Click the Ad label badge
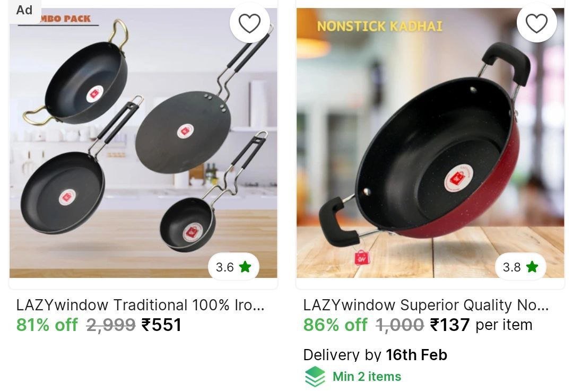This screenshot has height=392, width=573. (24, 10)
